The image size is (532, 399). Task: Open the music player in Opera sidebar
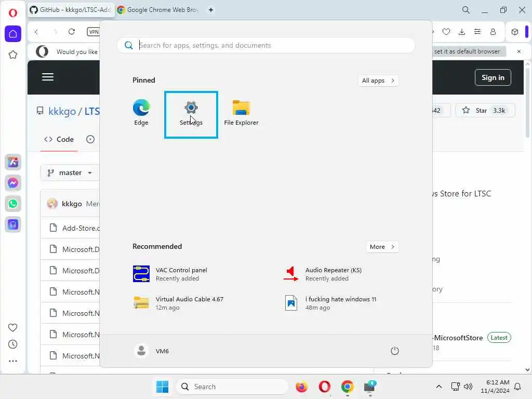click(13, 224)
